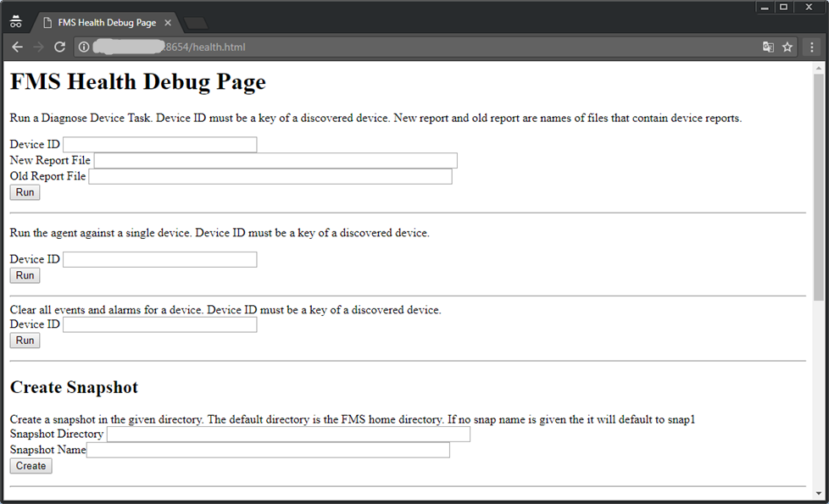Click the browser forward arrow

point(39,47)
